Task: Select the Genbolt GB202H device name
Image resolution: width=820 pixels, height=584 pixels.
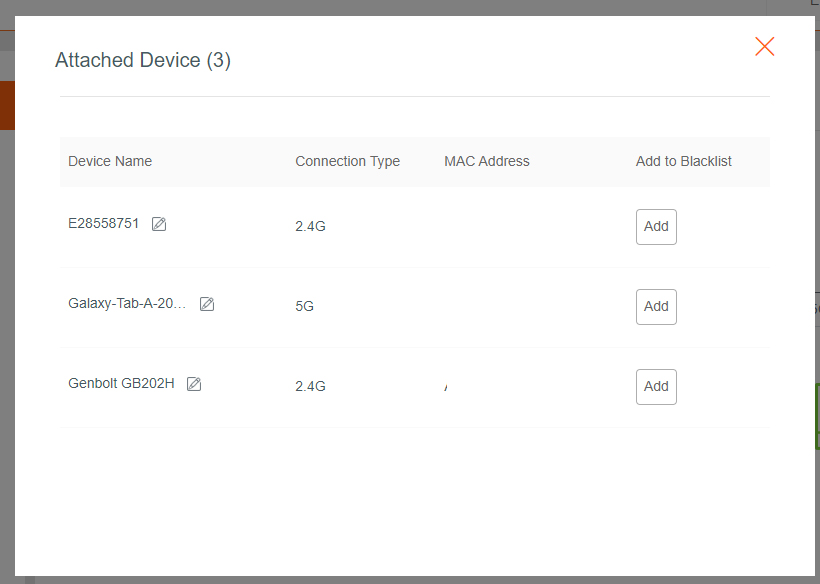Action: pos(121,384)
